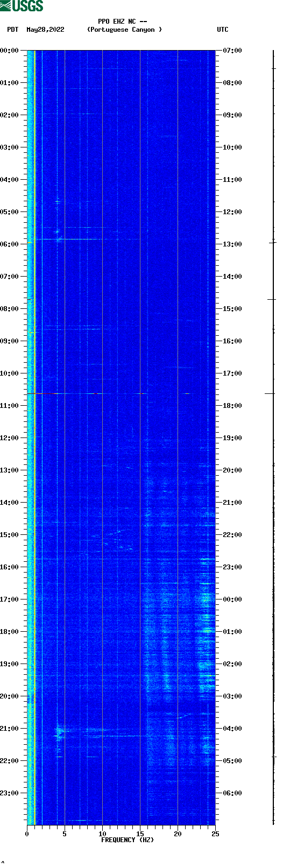Click PDT time label '21:00'
The image size is (297, 868).
(9, 729)
